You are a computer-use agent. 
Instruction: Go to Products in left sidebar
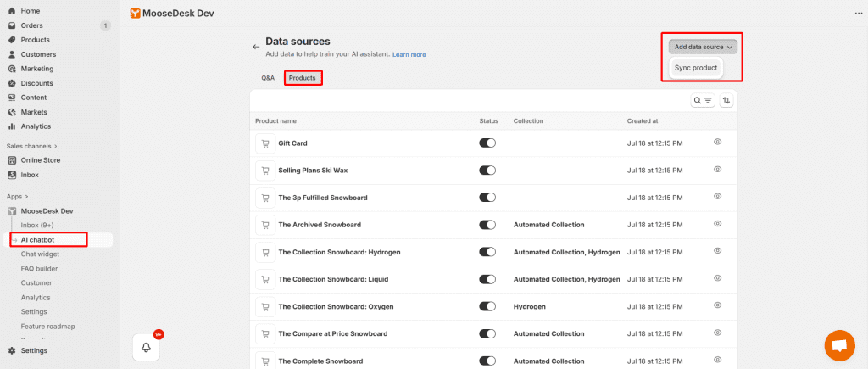point(35,40)
